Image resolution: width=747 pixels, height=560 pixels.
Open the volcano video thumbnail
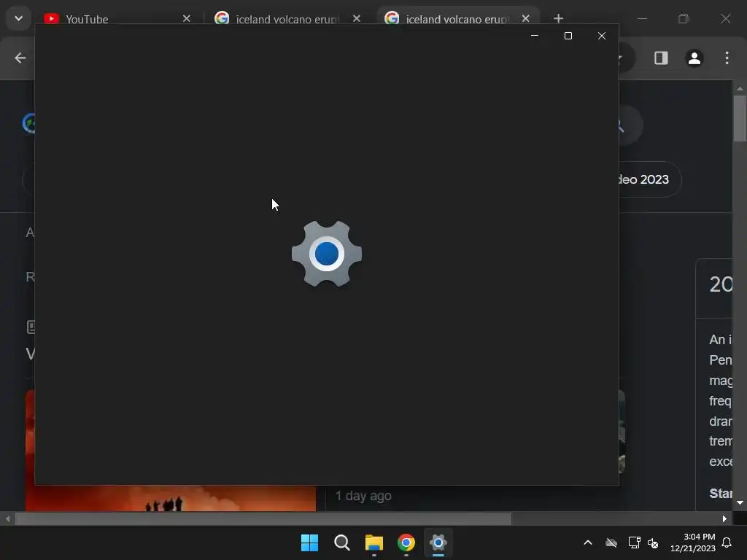point(171,497)
